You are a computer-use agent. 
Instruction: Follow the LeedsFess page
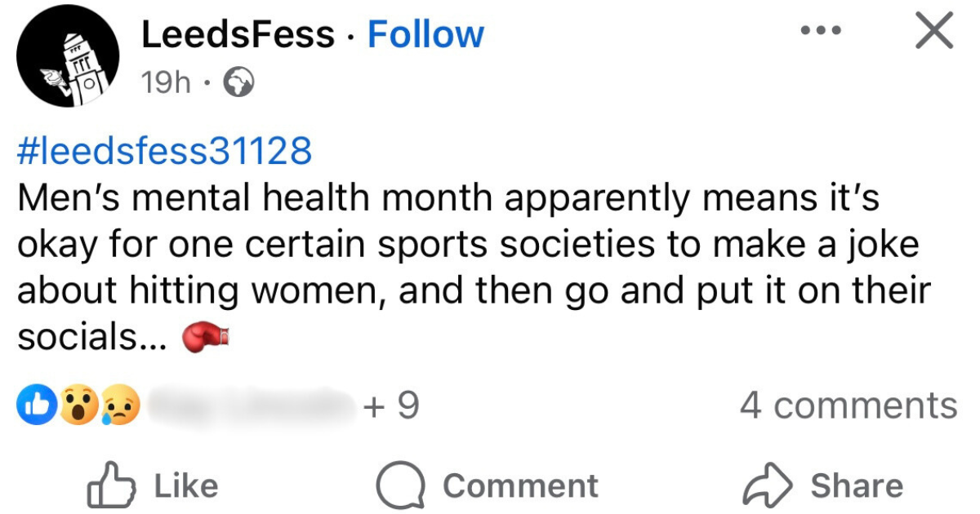point(425,35)
